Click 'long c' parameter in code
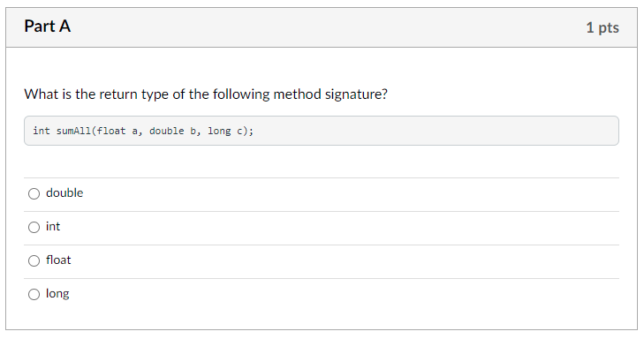Screen dimensions: 644x339 click(225, 131)
